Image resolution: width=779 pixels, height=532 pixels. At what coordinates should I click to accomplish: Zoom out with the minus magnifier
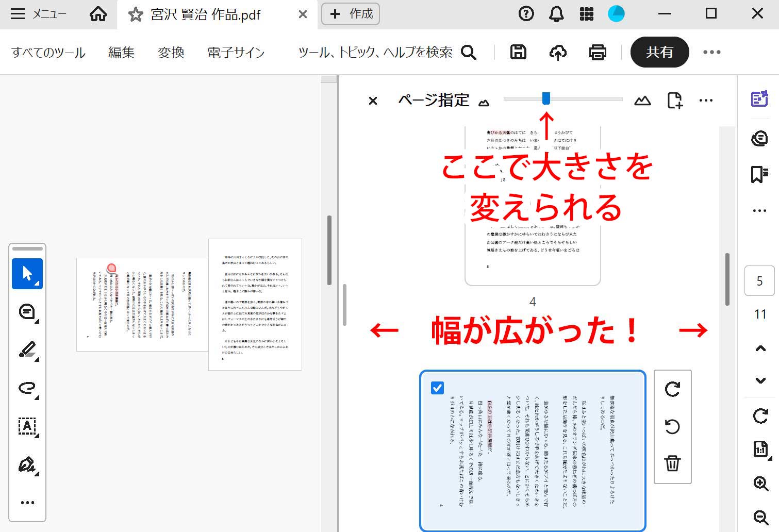tap(761, 517)
